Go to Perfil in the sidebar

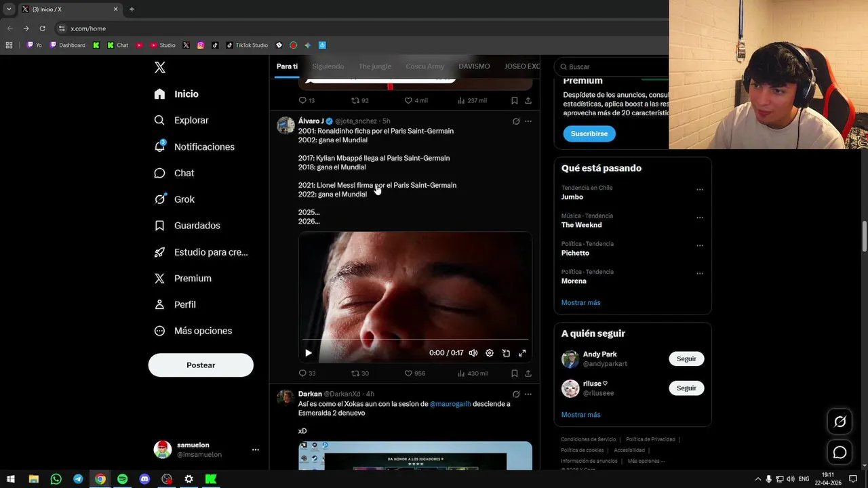[175, 304]
